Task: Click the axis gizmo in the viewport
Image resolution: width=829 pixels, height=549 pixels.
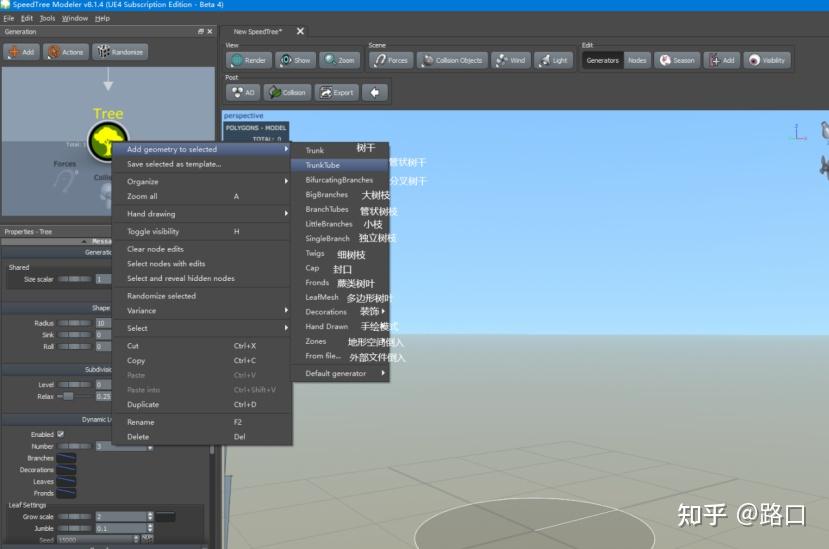Action: [799, 132]
